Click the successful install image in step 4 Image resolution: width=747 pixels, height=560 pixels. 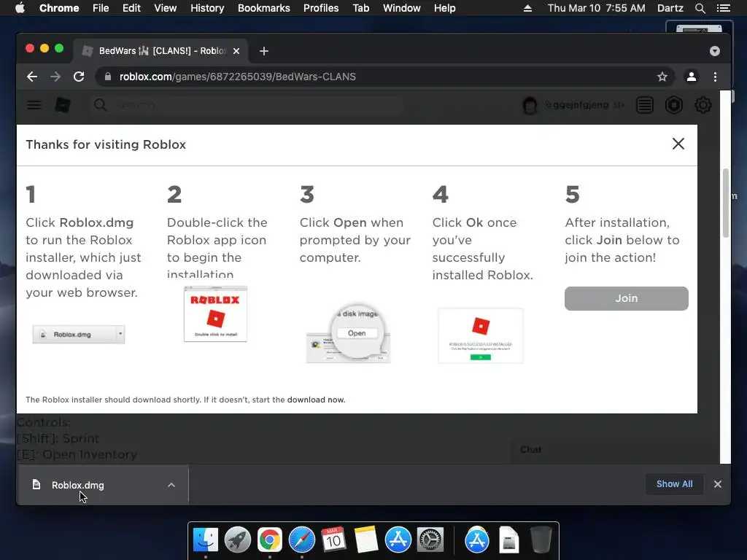tap(481, 335)
